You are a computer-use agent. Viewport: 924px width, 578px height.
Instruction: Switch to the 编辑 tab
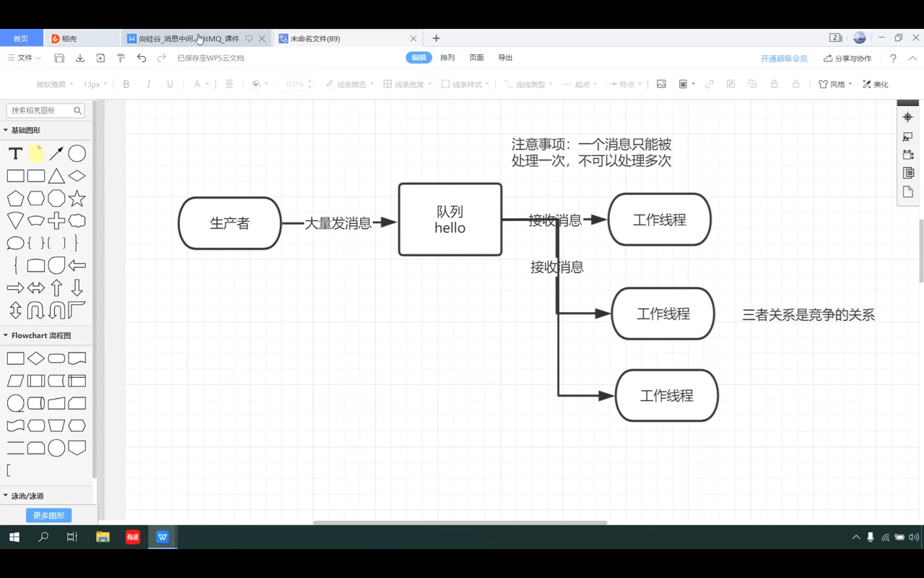(419, 58)
